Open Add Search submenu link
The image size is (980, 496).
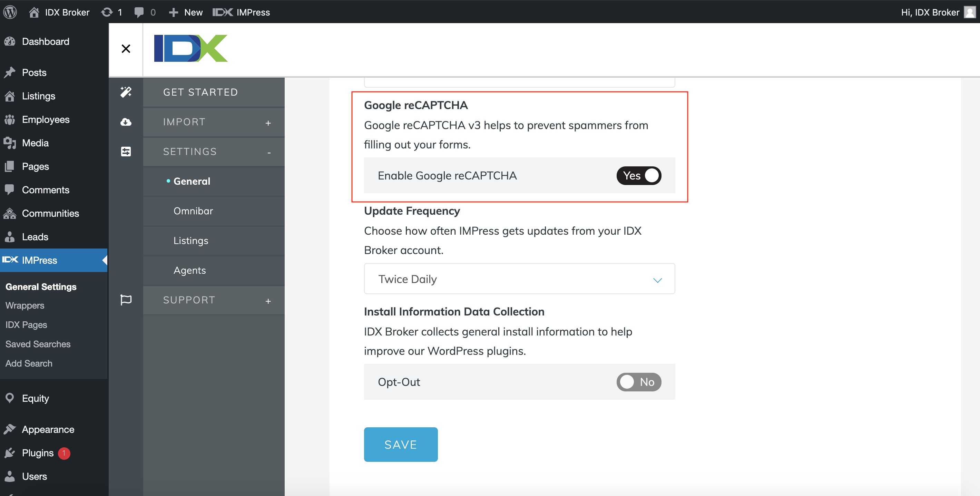pyautogui.click(x=29, y=363)
